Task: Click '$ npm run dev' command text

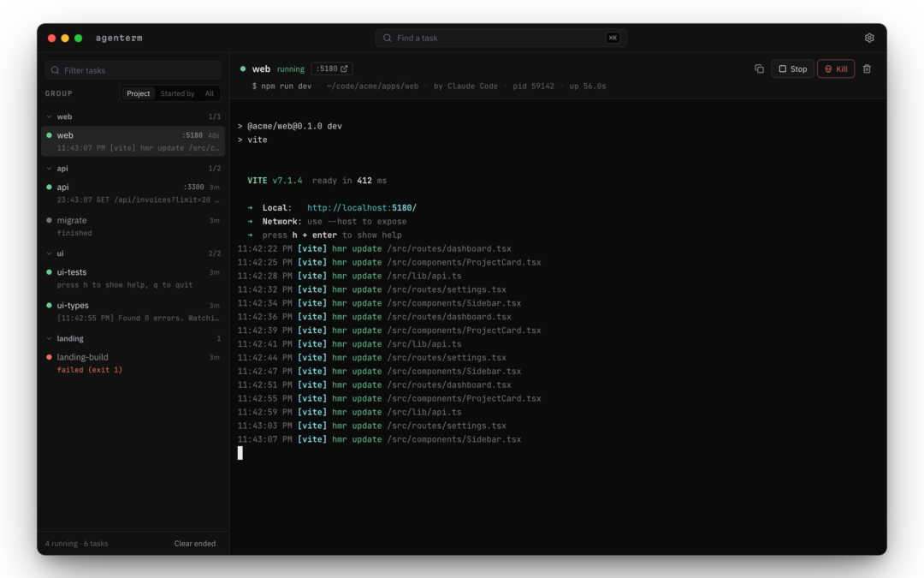Action: click(x=281, y=86)
